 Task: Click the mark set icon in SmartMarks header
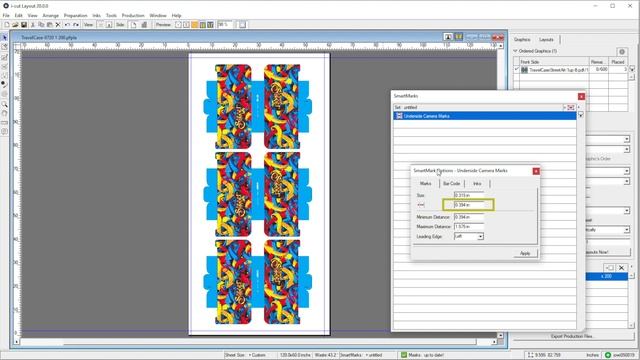(x=571, y=107)
